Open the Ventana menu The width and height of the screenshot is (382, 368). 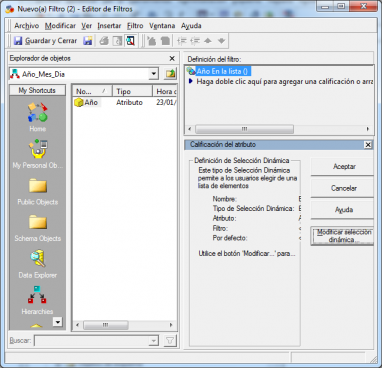(x=162, y=26)
